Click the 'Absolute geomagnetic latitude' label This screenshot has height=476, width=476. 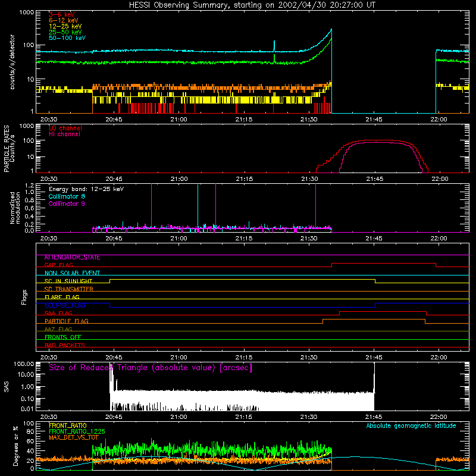click(x=411, y=426)
